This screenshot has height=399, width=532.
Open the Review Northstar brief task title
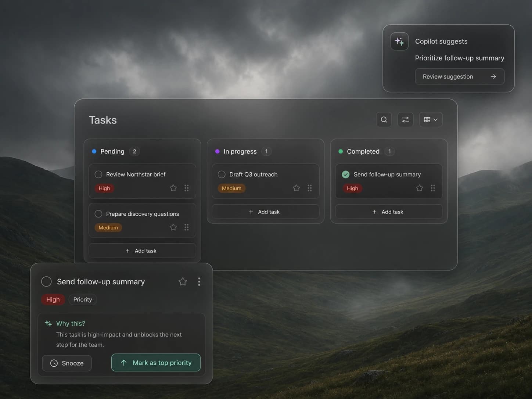coord(136,175)
